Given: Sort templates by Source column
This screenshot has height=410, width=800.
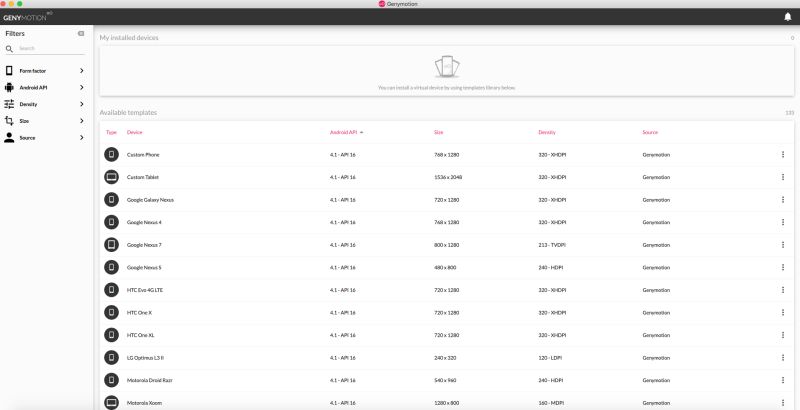Looking at the screenshot, I should pyautogui.click(x=650, y=132).
